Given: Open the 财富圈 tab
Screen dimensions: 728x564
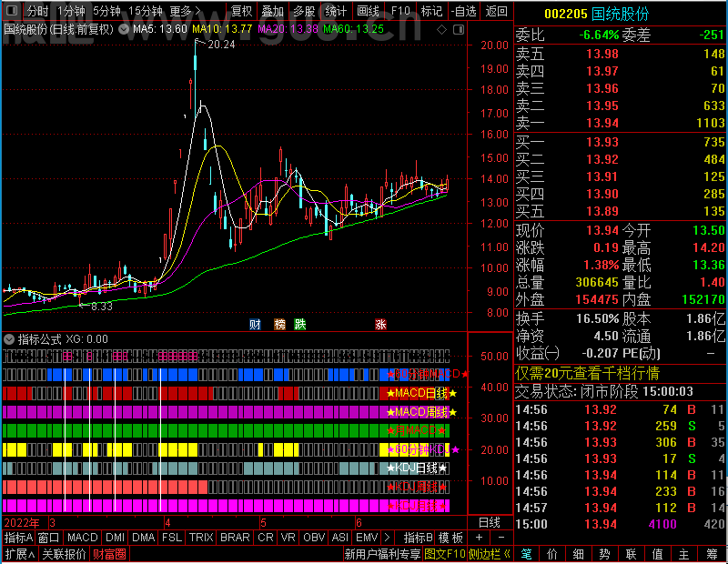Looking at the screenshot, I should pos(109,554).
